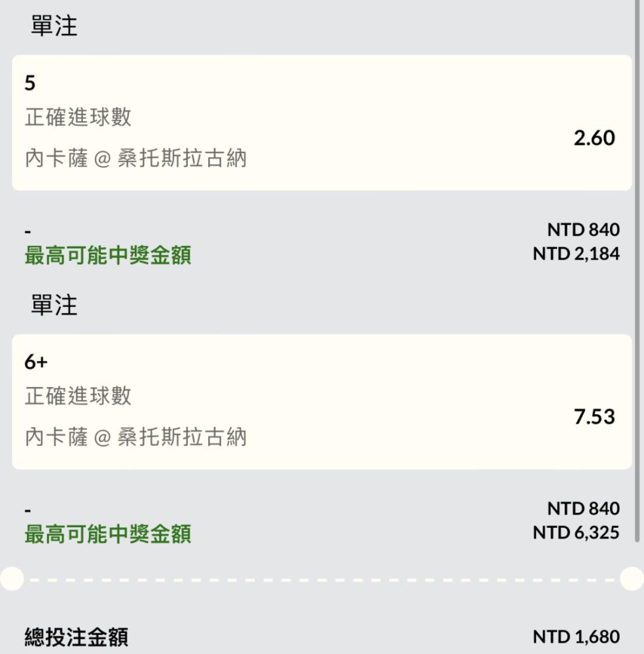
Task: Select the 5 goals bet selection label
Action: click(x=30, y=82)
